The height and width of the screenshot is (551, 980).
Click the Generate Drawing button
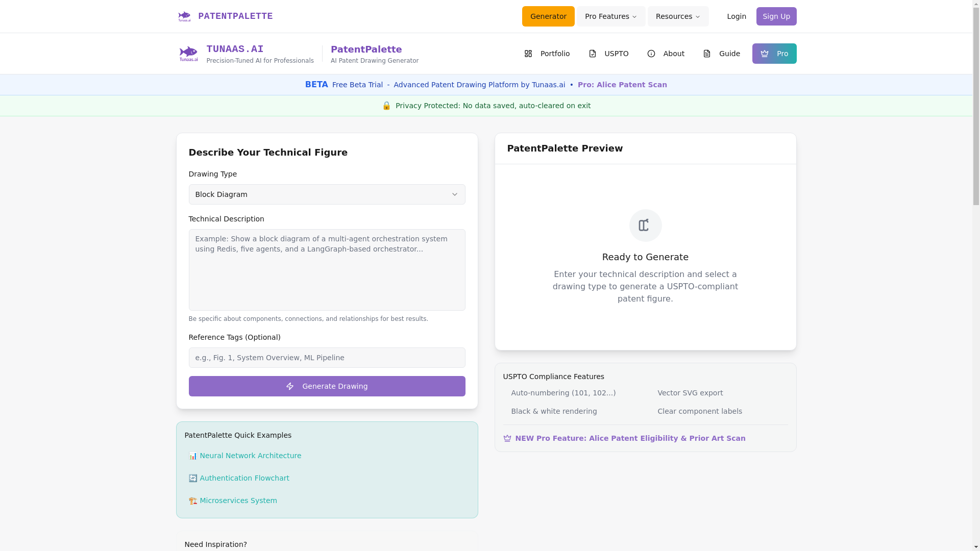point(327,386)
